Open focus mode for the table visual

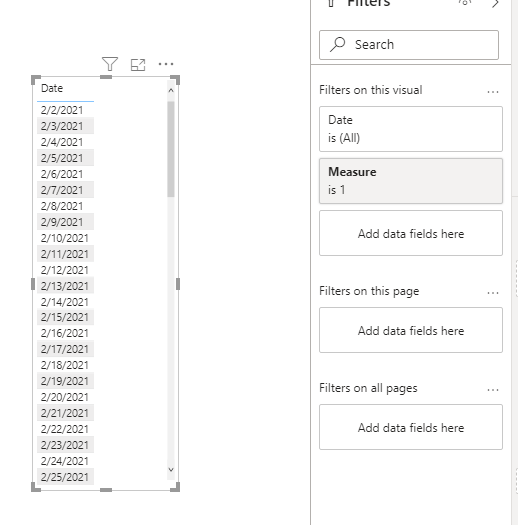(x=138, y=65)
